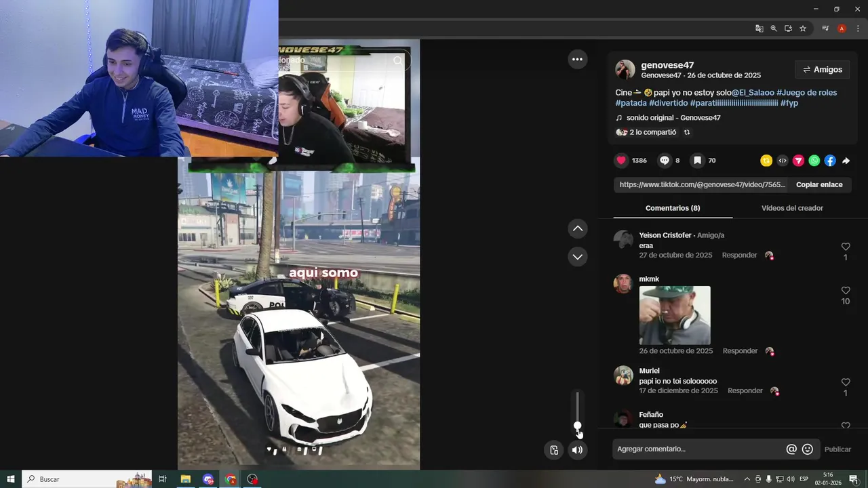Share video on WhatsApp
This screenshot has height=488, width=868.
(x=814, y=161)
